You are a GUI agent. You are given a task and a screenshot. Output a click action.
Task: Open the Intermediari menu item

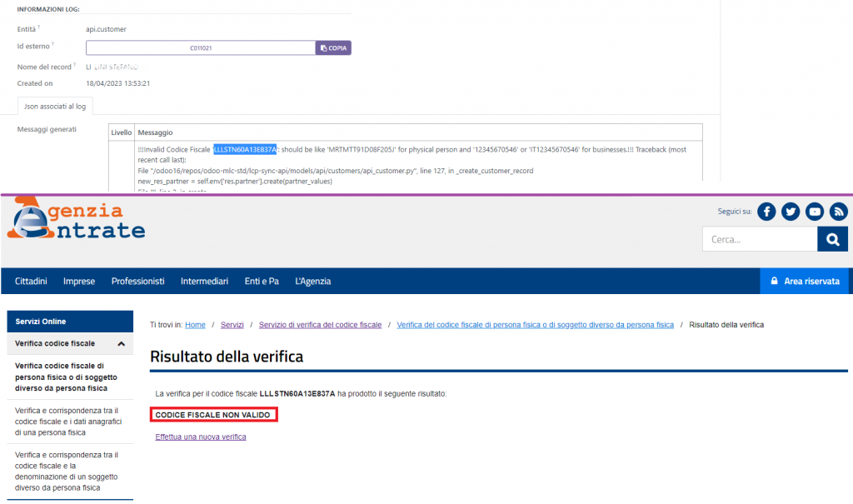pyautogui.click(x=204, y=282)
